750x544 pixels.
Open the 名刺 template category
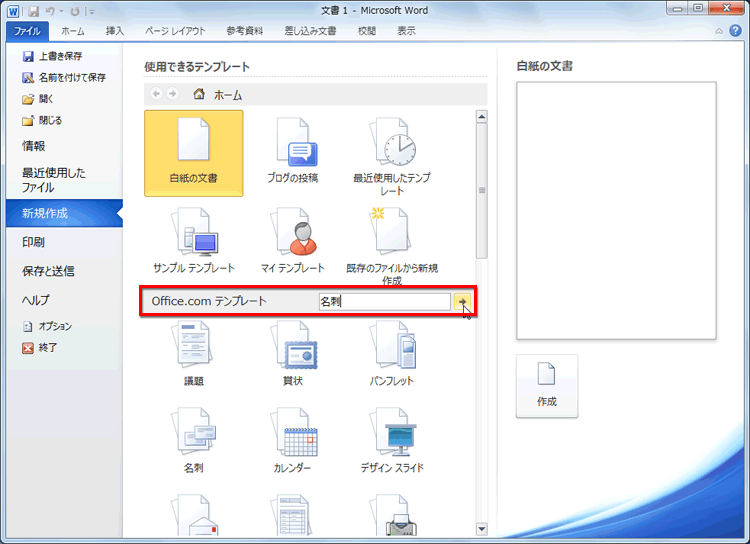click(194, 440)
